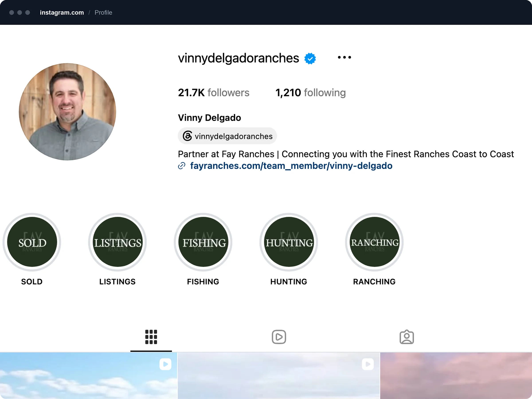The height and width of the screenshot is (399, 532).
Task: Click reel icon on first post
Action: 165,364
